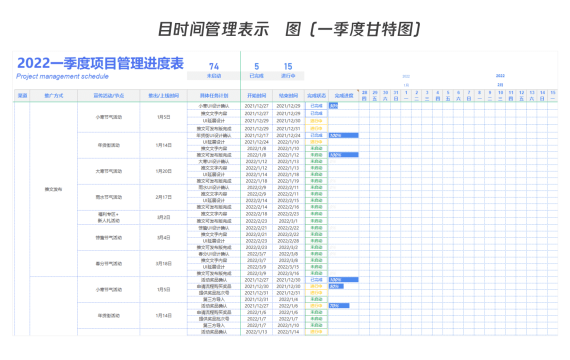Click the 结束时间 column header
The image size is (570, 360).
coord(288,96)
